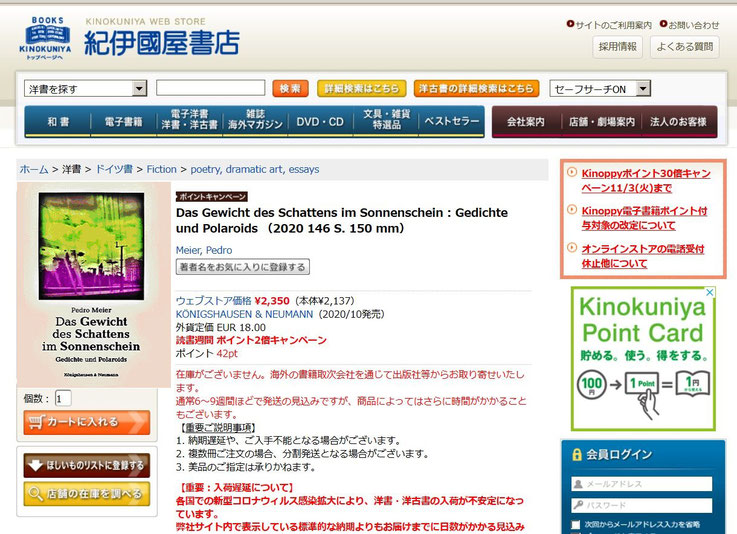
Task: Click the パスワード login field
Action: [642, 505]
